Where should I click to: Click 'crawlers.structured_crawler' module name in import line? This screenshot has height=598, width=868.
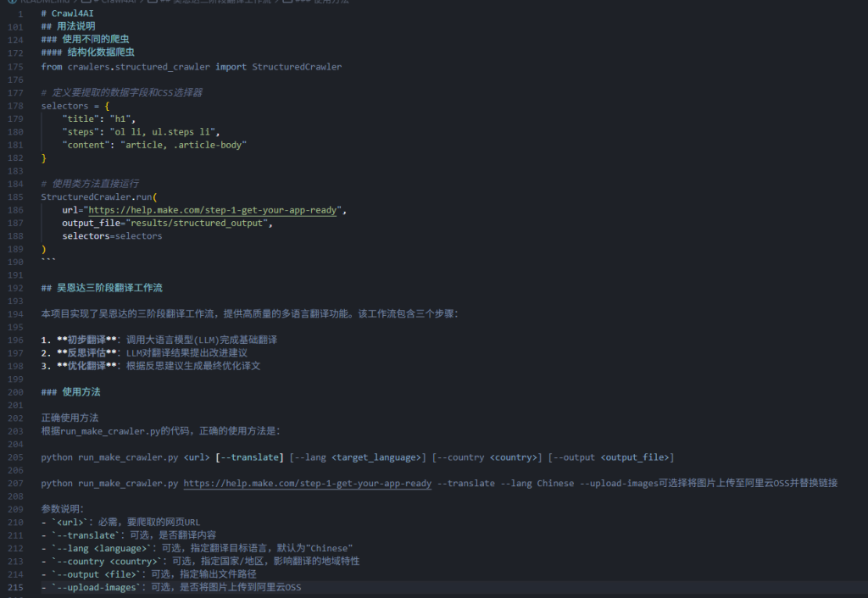click(x=139, y=67)
